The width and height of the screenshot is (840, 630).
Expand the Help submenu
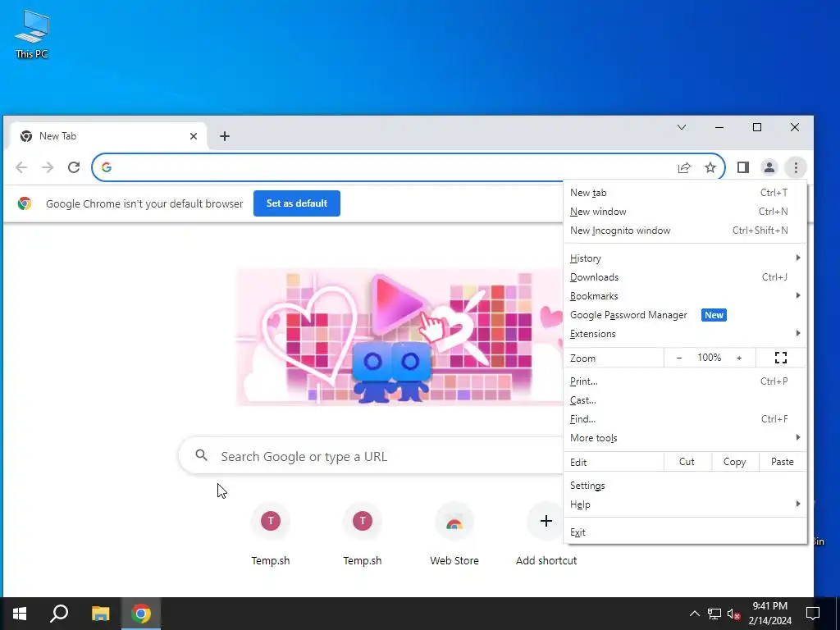tap(685, 504)
